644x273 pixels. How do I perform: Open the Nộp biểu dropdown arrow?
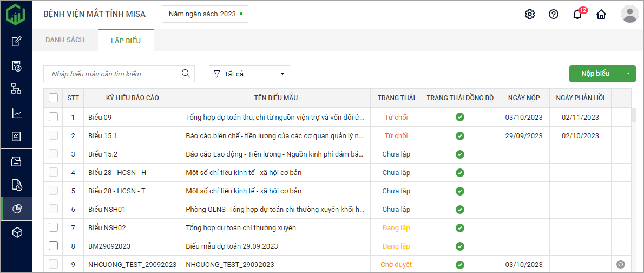click(628, 74)
